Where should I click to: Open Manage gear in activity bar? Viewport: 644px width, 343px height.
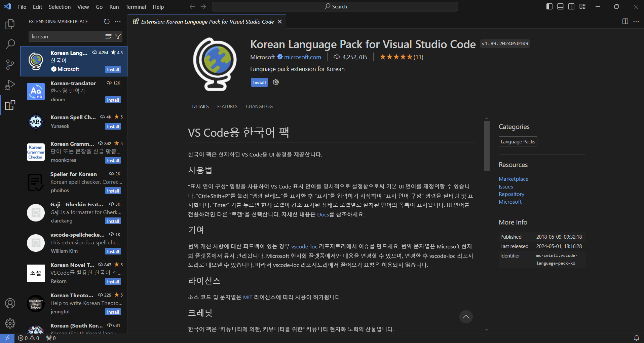[10, 323]
